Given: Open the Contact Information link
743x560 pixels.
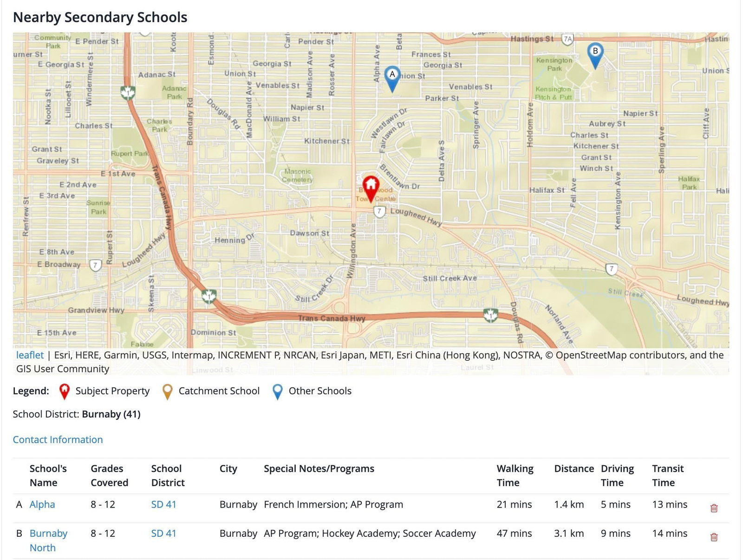Looking at the screenshot, I should coord(58,439).
